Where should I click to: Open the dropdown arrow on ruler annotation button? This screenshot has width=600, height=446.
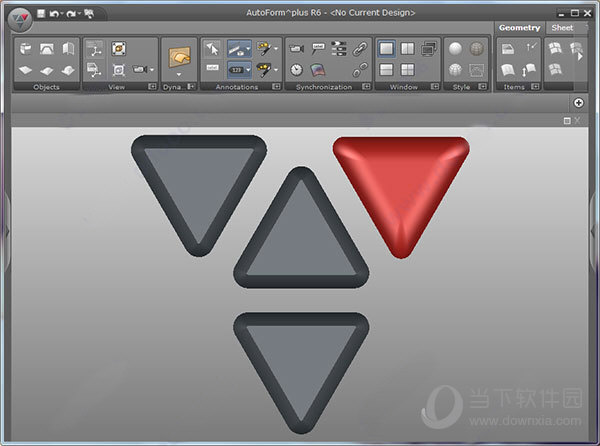(x=248, y=49)
